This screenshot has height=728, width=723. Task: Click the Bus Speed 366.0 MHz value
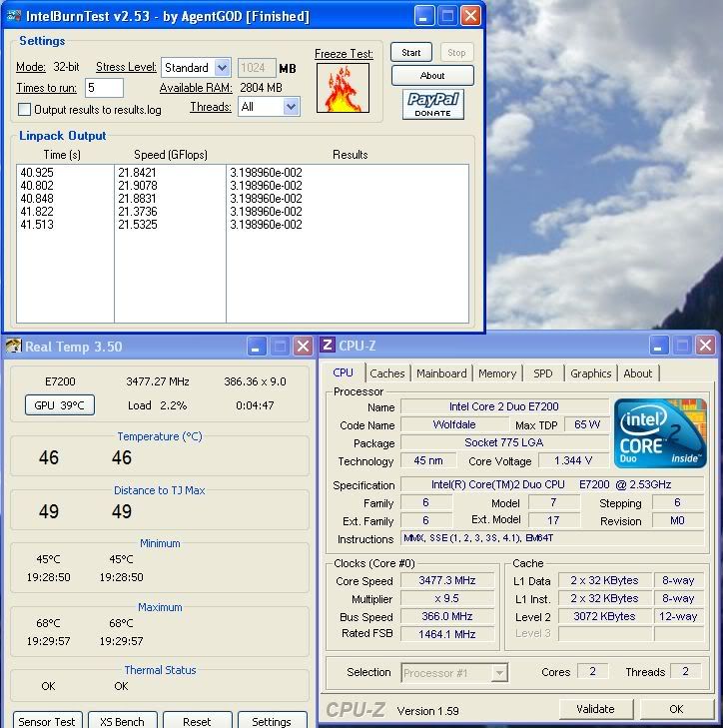[x=447, y=616]
